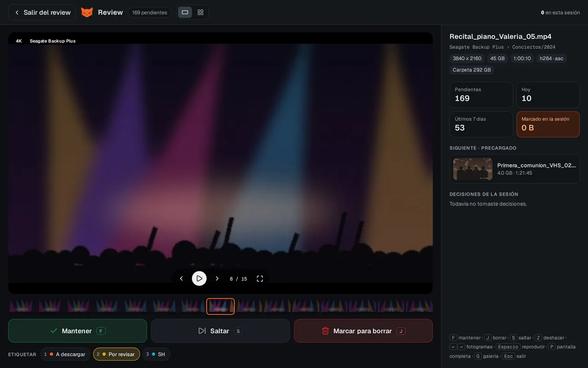The width and height of the screenshot is (588, 368).
Task: Click the 1:00:10 duration chip
Action: click(x=522, y=58)
